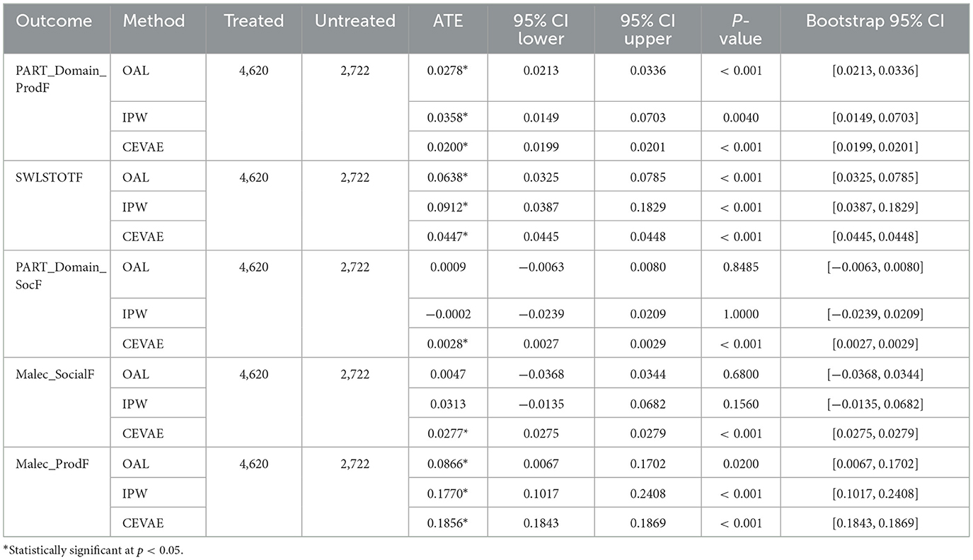The image size is (973, 560).
Task: Click the Malec_SocialF outcome cell
Action: 54,374
